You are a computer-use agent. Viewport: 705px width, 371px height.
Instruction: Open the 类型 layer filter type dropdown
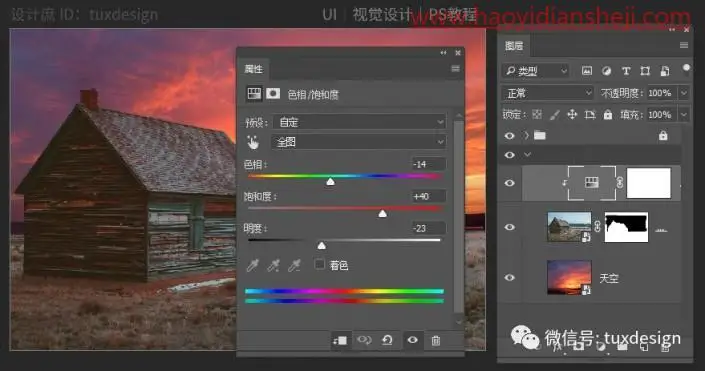535,71
